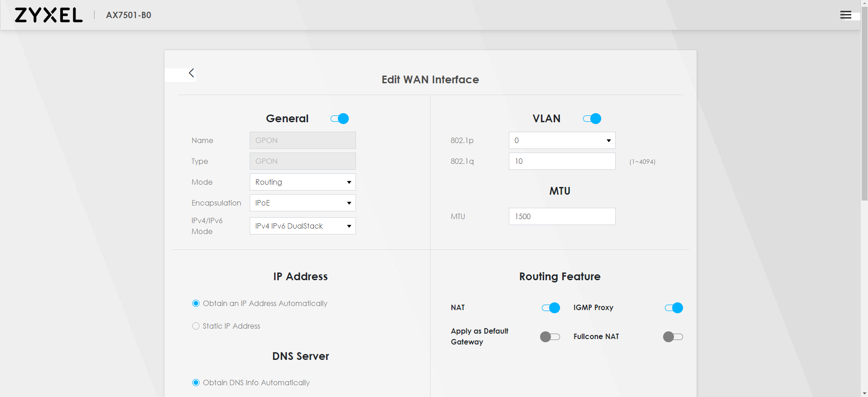868x397 pixels.
Task: Enable Apply as Default Gateway
Action: pyautogui.click(x=550, y=337)
